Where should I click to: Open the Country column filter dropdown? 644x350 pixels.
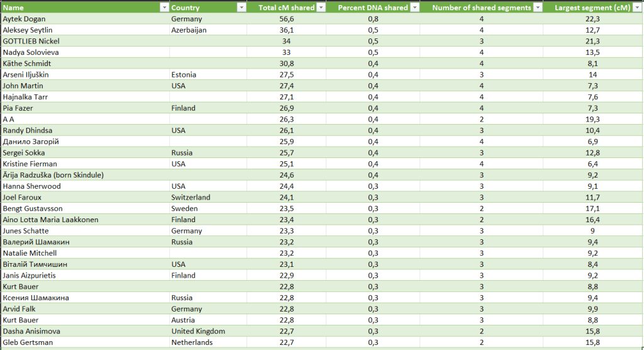pos(241,8)
